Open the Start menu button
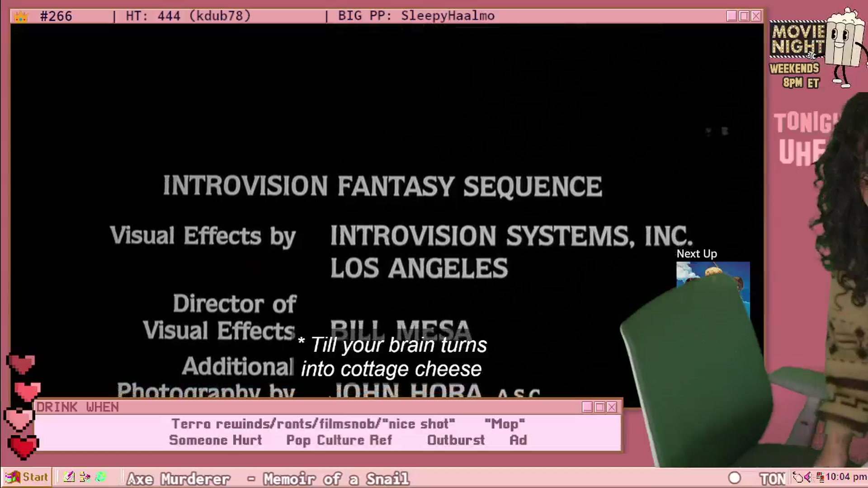868x488 pixels. point(26,477)
